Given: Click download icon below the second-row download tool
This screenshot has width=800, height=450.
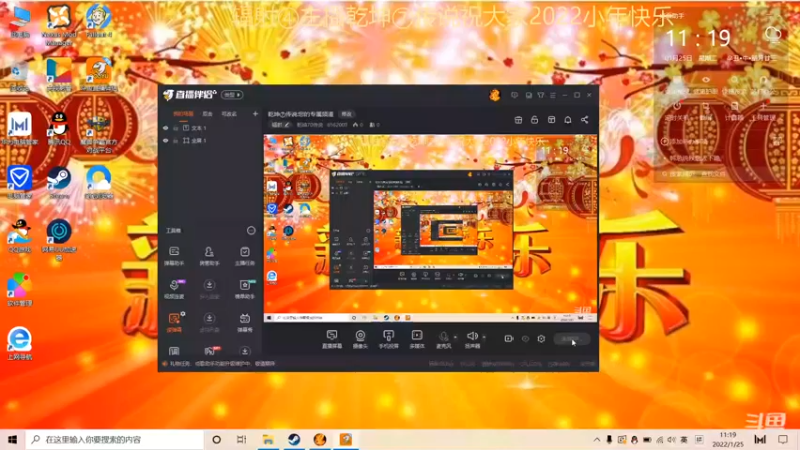Looking at the screenshot, I should click(x=209, y=322).
